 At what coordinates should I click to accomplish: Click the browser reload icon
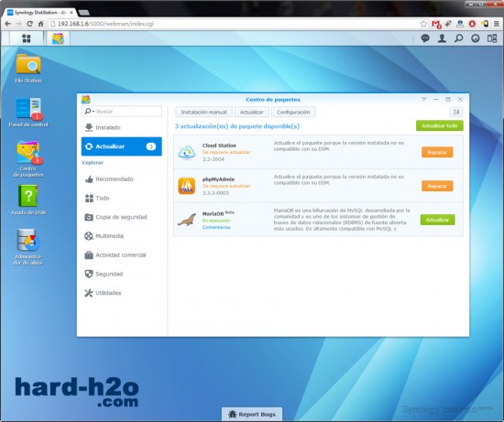click(x=29, y=24)
